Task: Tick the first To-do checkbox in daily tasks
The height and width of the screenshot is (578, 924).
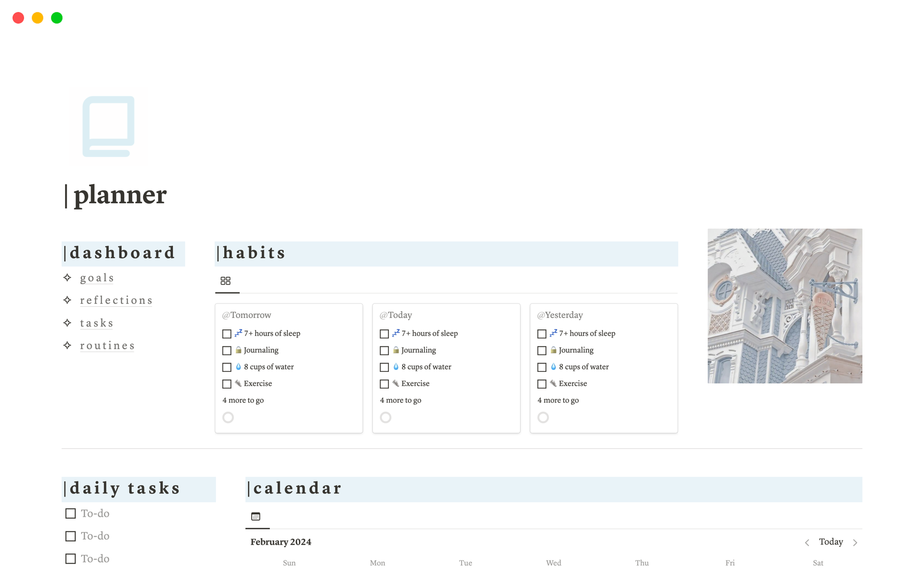Action: click(x=71, y=513)
